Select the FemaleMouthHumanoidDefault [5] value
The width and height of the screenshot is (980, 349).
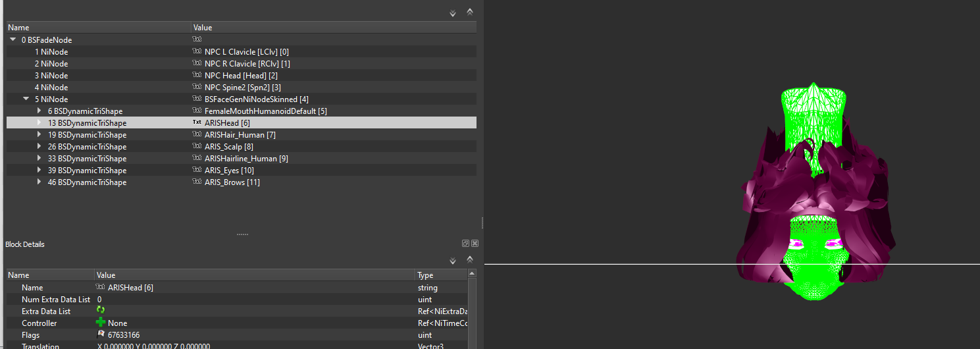[266, 111]
